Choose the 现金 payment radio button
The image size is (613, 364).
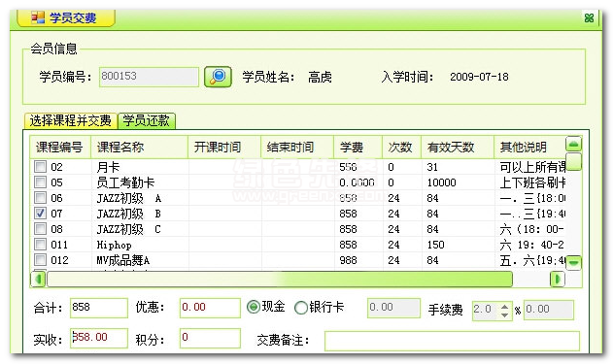point(254,307)
